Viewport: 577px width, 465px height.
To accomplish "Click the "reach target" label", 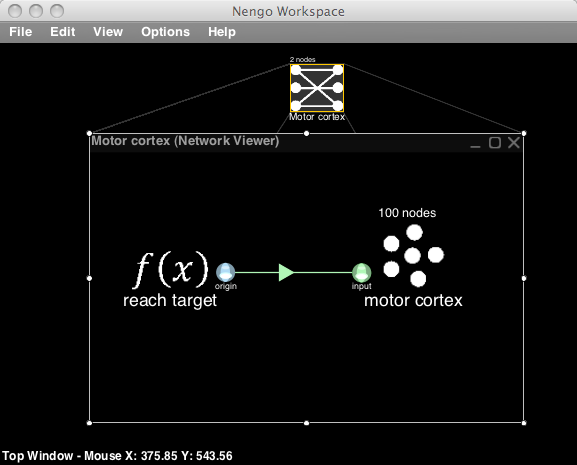I will pos(170,301).
